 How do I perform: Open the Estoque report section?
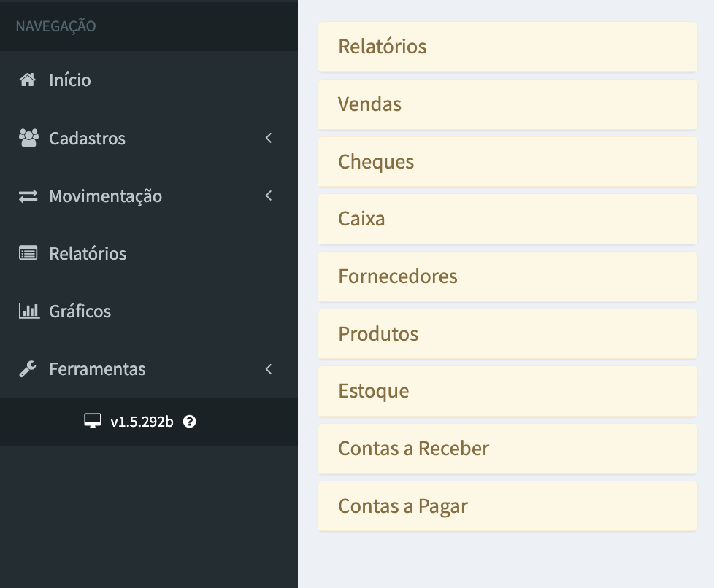(507, 391)
